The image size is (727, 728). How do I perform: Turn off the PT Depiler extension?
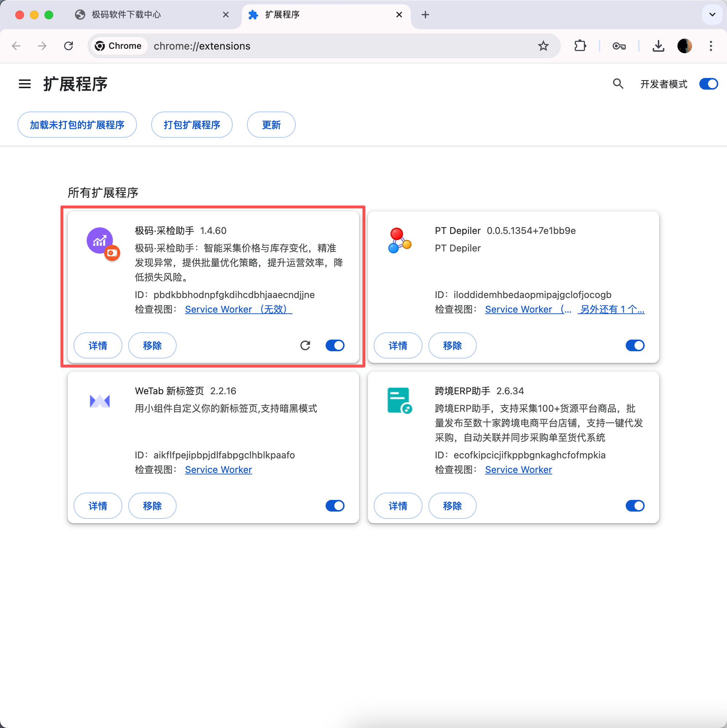[x=635, y=345]
